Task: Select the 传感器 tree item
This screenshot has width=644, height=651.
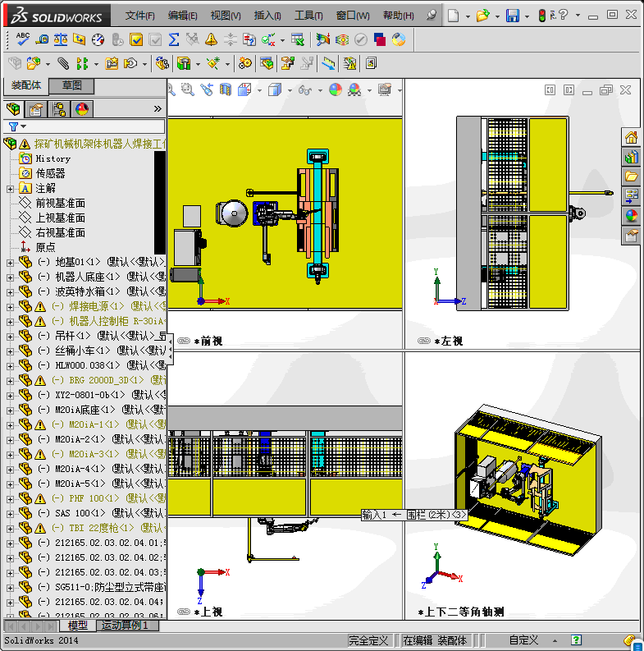Action: [x=50, y=173]
